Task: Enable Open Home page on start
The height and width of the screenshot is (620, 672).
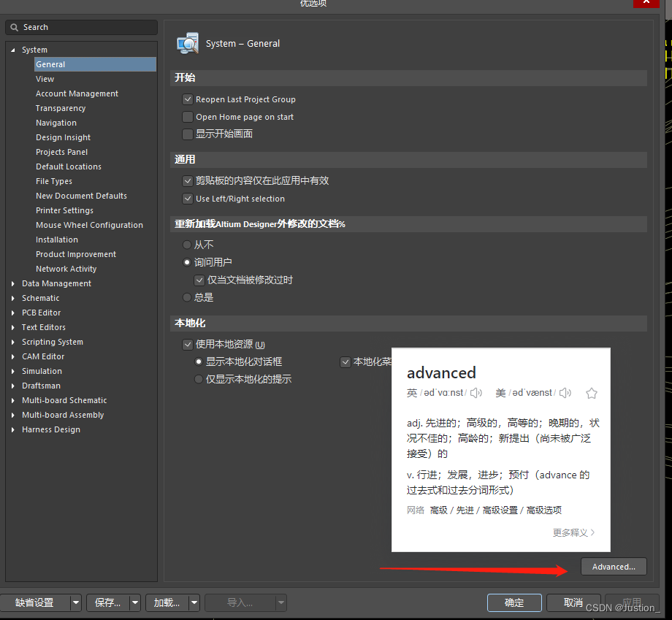Action: (x=188, y=117)
